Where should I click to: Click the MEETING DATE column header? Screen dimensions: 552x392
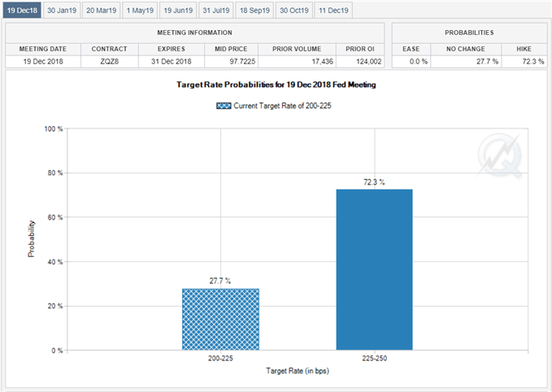tap(43, 49)
